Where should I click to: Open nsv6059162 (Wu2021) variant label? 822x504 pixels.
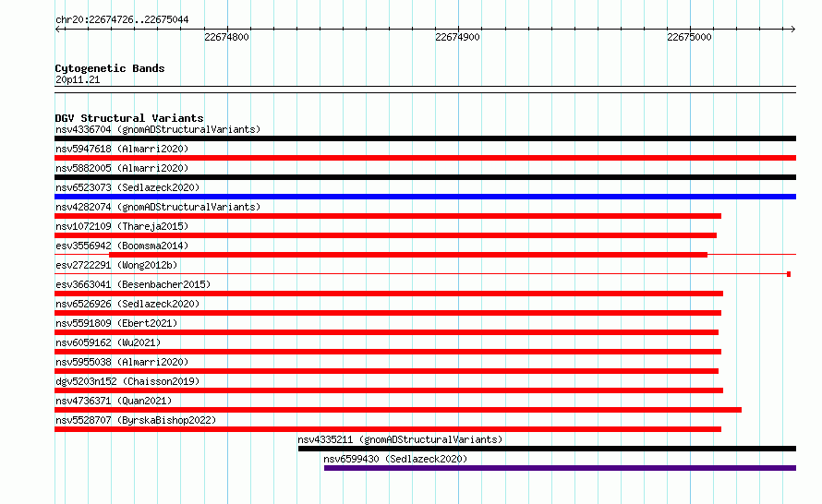tap(108, 342)
